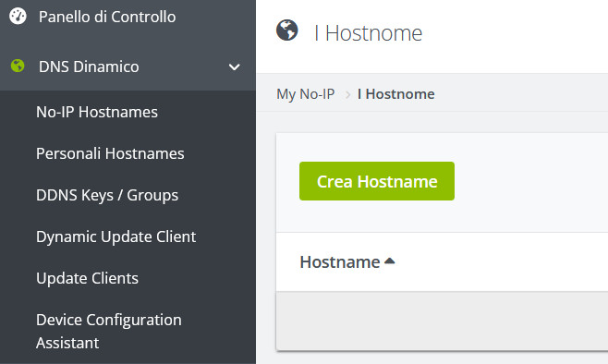Open DDNS Keys / Groups page
608x364 pixels.
point(107,195)
